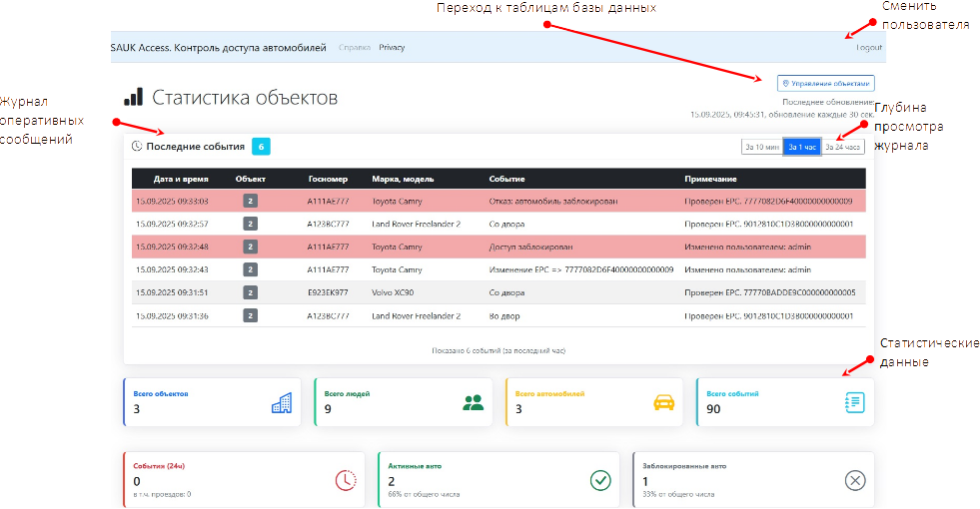The image size is (980, 509).
Task: Click the Всего объектов card
Action: (213, 402)
